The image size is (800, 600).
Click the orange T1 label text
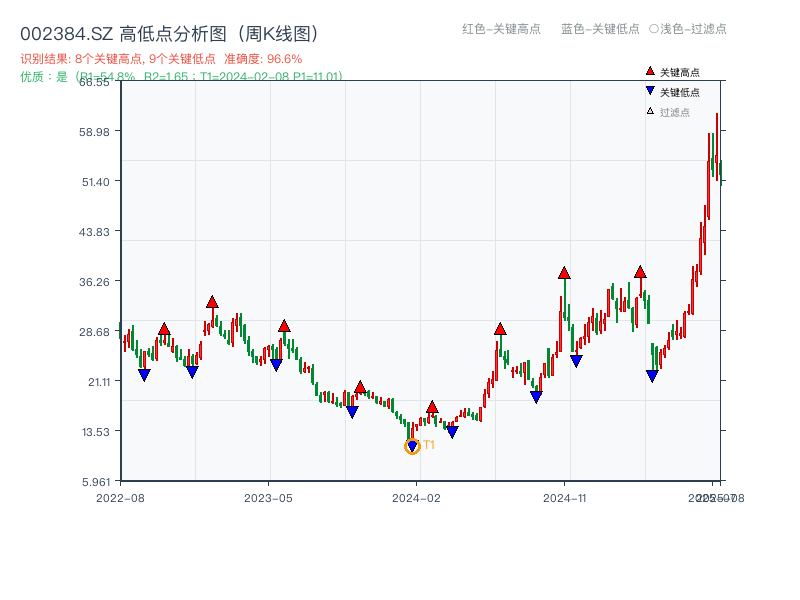coord(429,445)
